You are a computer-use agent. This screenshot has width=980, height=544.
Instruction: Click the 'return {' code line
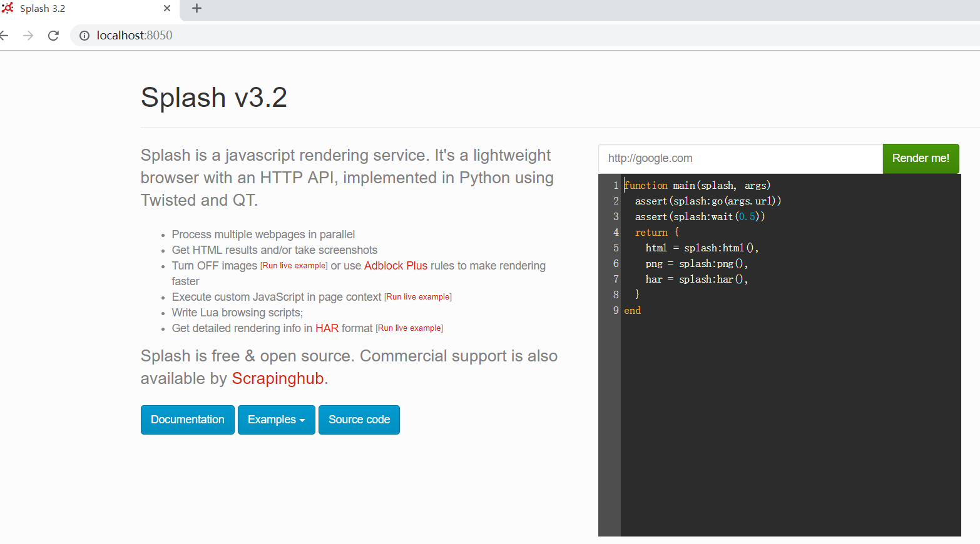tap(656, 233)
